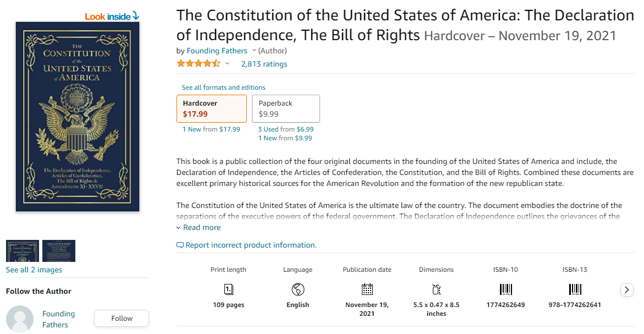Click the print length pages icon
Screen dimensions: 644x334
[228, 289]
